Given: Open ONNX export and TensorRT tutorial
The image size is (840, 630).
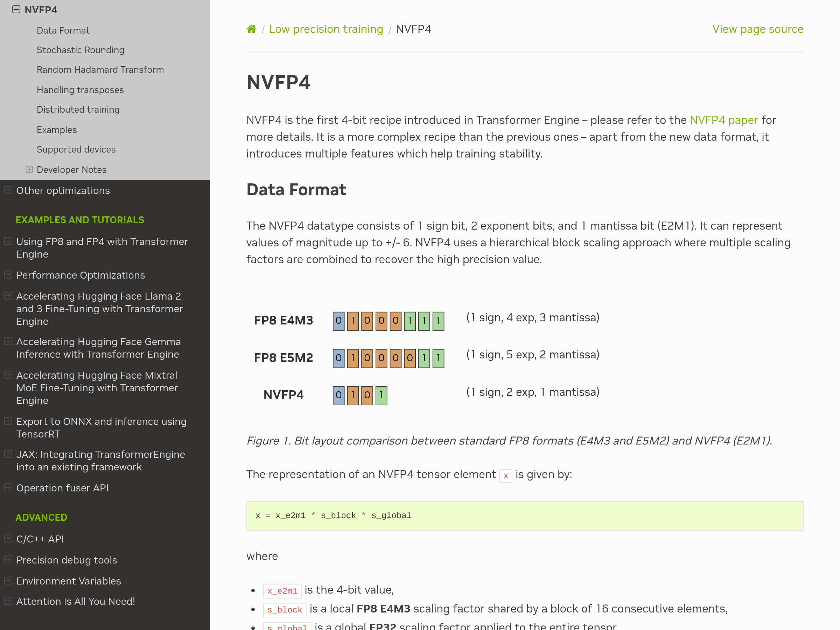Looking at the screenshot, I should tap(101, 428).
